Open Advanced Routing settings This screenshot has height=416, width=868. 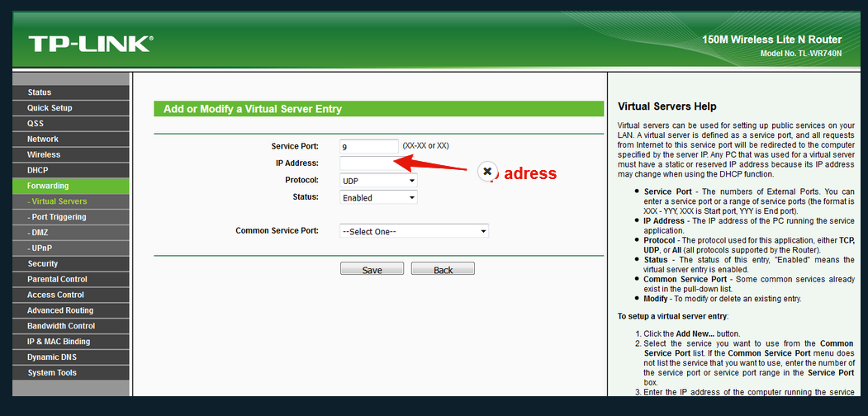[x=71, y=310]
